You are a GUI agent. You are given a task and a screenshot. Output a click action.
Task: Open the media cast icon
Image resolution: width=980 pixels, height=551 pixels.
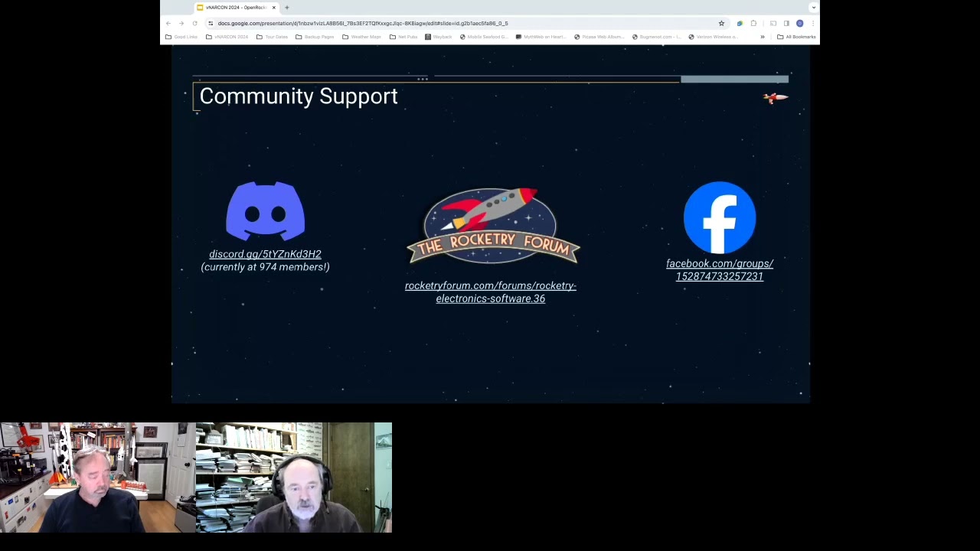tap(773, 23)
